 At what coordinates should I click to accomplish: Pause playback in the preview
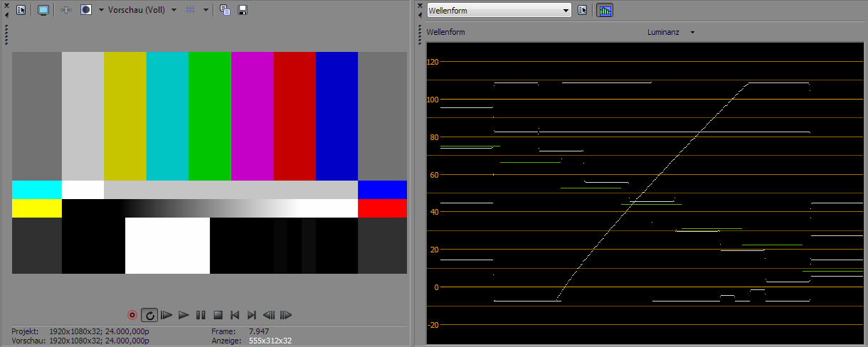click(201, 314)
